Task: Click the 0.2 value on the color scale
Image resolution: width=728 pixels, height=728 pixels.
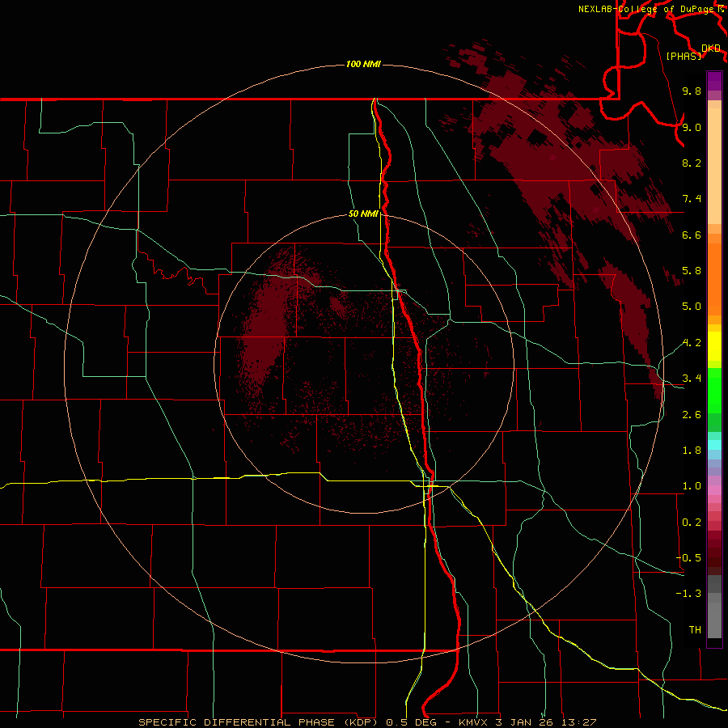Action: tap(692, 523)
